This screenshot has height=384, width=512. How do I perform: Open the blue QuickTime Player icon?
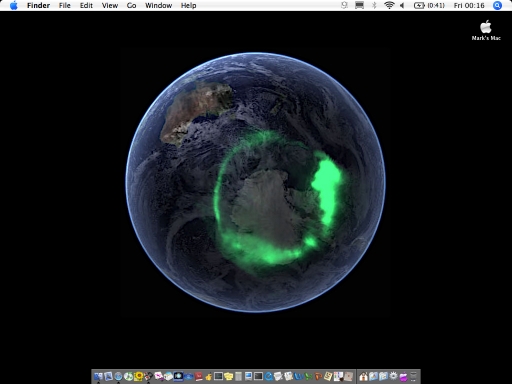coord(269,376)
